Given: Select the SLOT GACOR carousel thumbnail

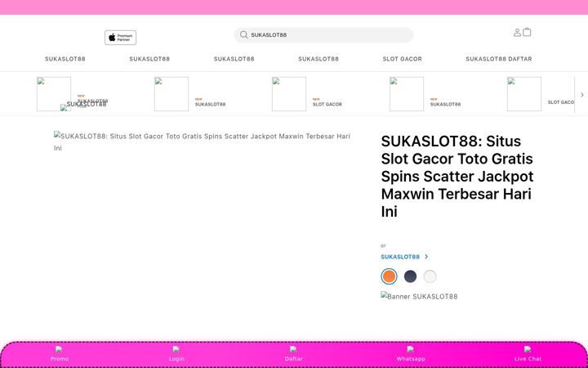Looking at the screenshot, I should click(289, 94).
